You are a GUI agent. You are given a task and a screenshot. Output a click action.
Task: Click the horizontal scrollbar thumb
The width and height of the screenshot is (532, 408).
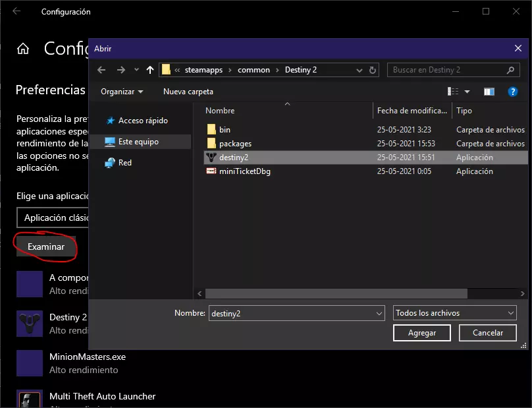point(336,293)
